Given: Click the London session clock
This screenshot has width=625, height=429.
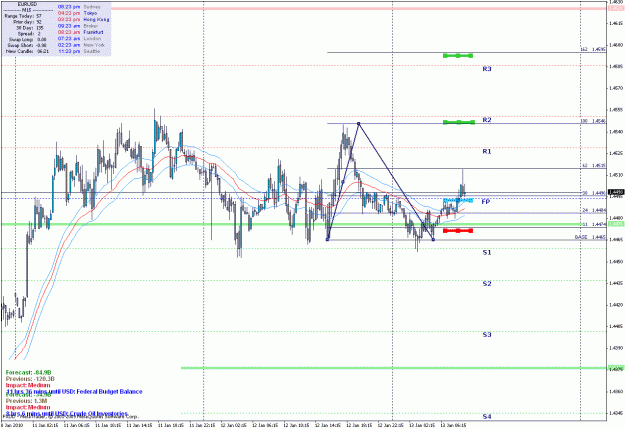Looking at the screenshot, I should (79, 39).
